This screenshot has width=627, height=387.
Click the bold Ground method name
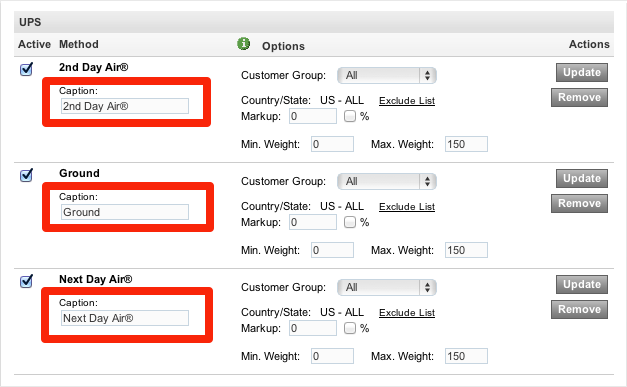pos(79,173)
